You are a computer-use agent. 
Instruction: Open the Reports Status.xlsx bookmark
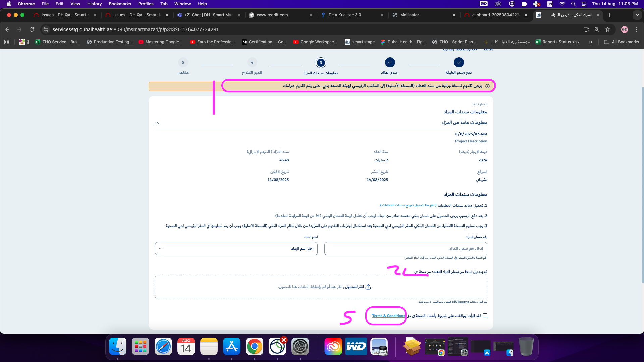(x=557, y=42)
